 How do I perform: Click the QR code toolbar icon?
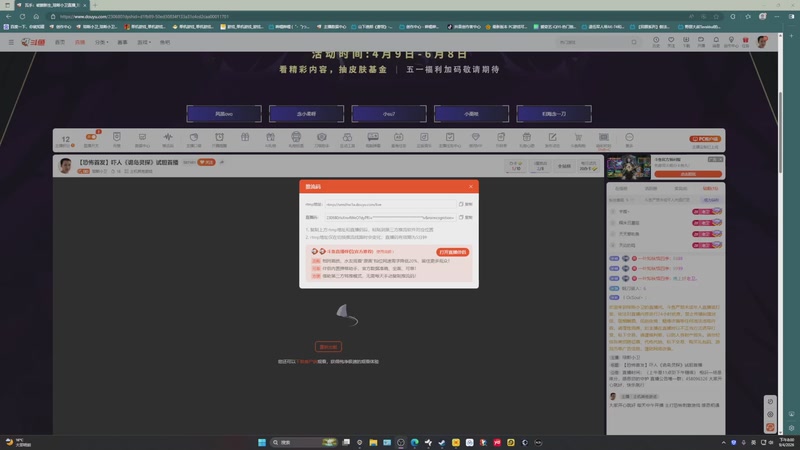click(604, 137)
